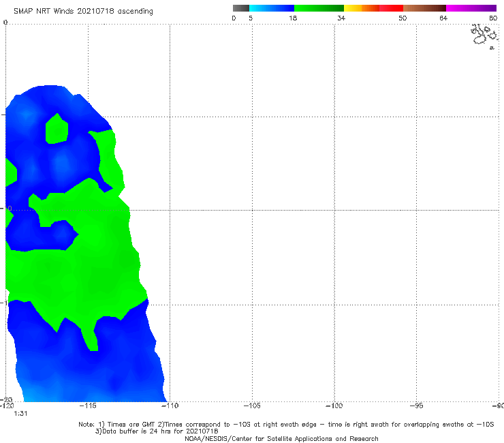The width and height of the screenshot is (504, 443).
Task: Click the brown segment of the color bar
Action: coord(424,8)
